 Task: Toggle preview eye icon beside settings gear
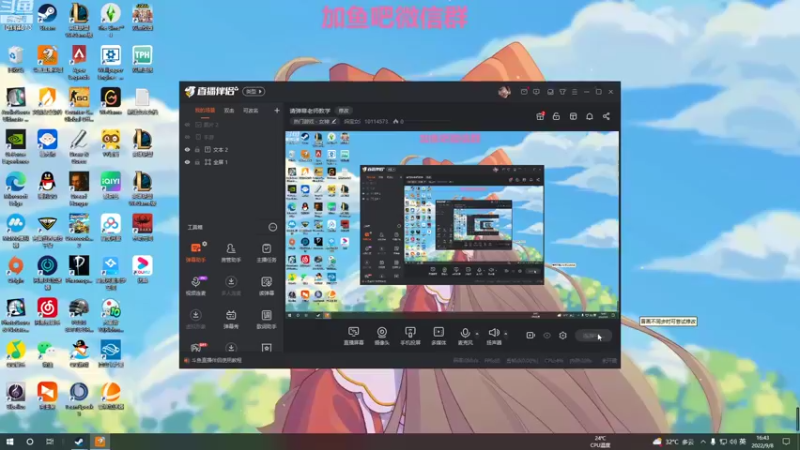click(547, 336)
